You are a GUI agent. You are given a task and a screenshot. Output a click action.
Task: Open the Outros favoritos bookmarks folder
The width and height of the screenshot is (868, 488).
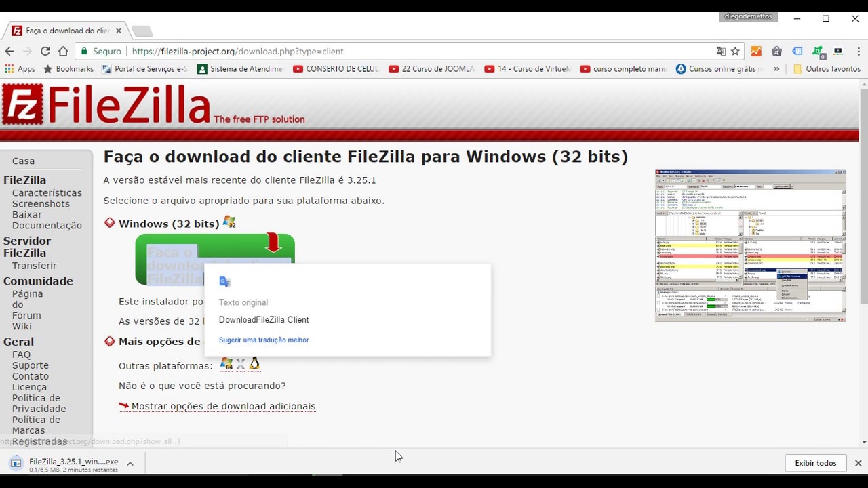(827, 68)
